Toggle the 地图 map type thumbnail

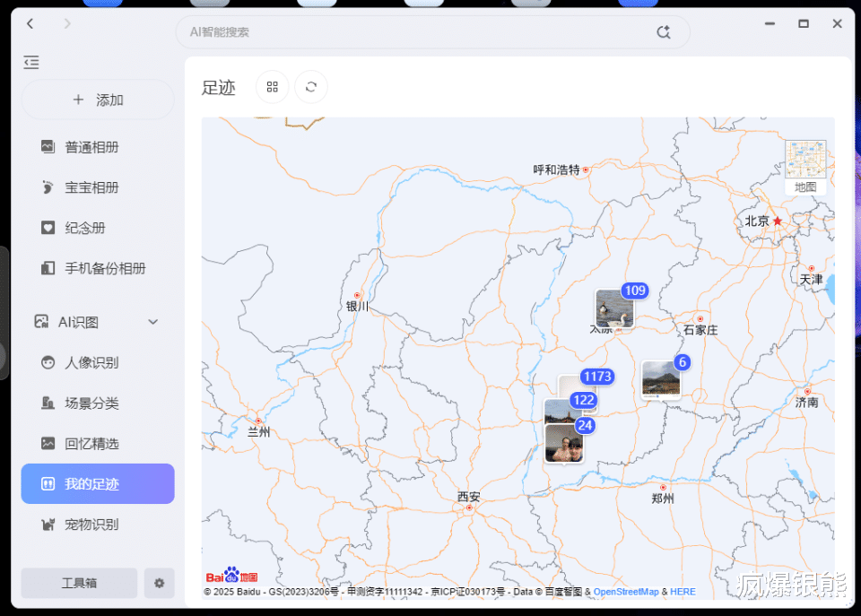click(x=805, y=167)
